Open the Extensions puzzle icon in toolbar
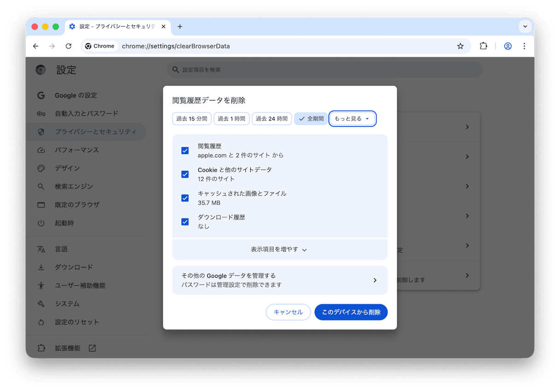560x392 pixels. [483, 46]
